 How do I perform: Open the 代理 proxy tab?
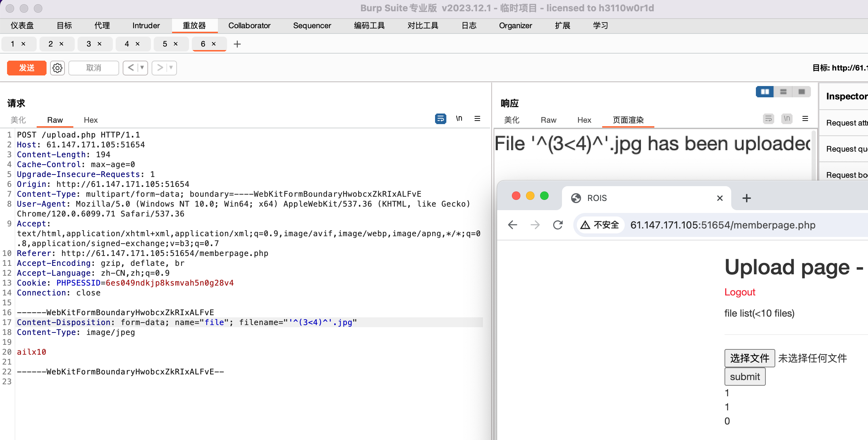[102, 26]
